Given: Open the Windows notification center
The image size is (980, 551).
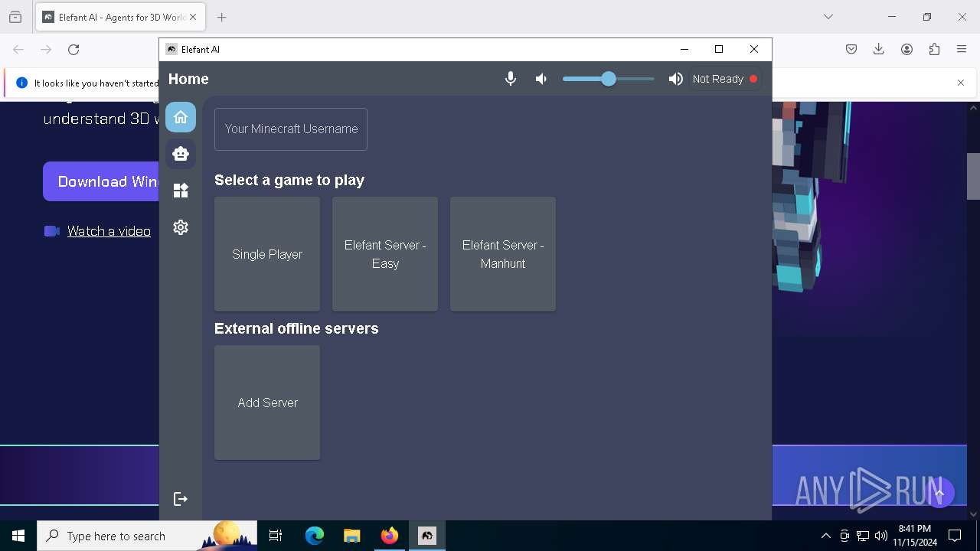Looking at the screenshot, I should (x=955, y=536).
